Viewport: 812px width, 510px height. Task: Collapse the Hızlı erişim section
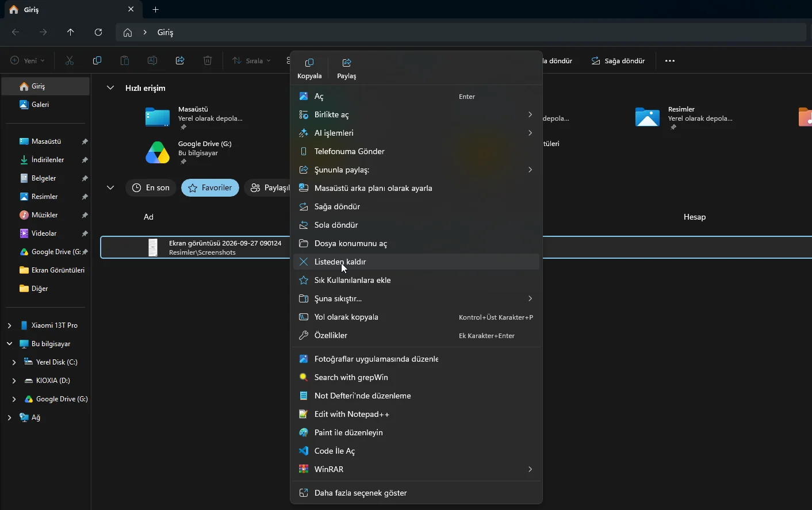click(x=110, y=88)
